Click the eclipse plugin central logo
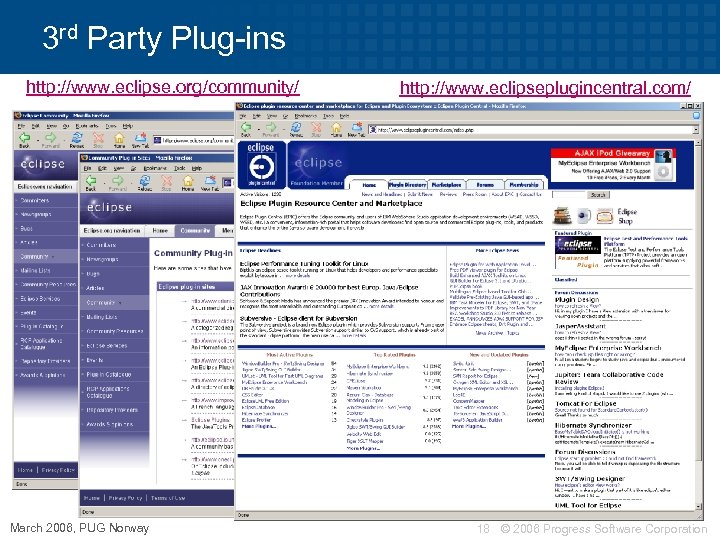The height and width of the screenshot is (540, 720). point(261,165)
